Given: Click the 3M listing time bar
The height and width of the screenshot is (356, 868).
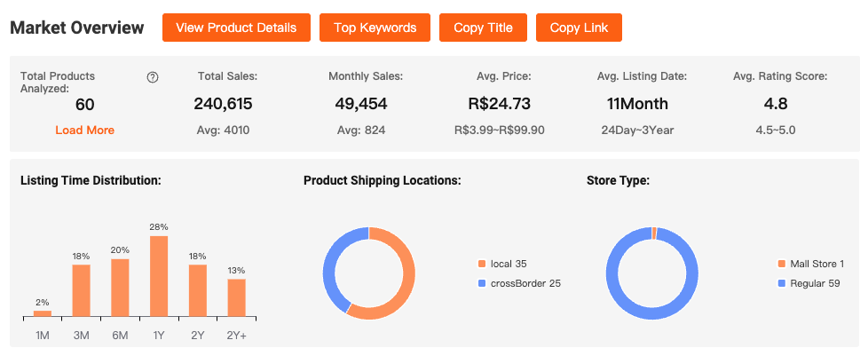Looking at the screenshot, I should coord(81,290).
